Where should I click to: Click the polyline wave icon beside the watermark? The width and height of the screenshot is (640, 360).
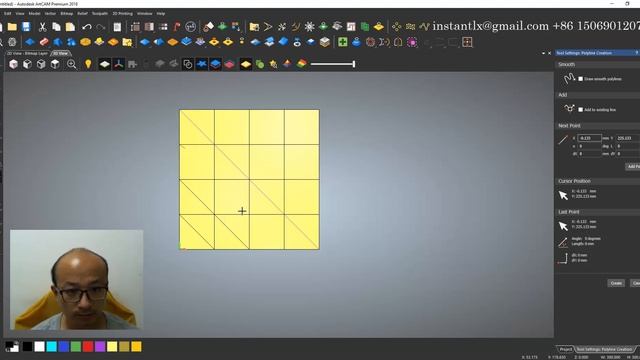pos(424,27)
